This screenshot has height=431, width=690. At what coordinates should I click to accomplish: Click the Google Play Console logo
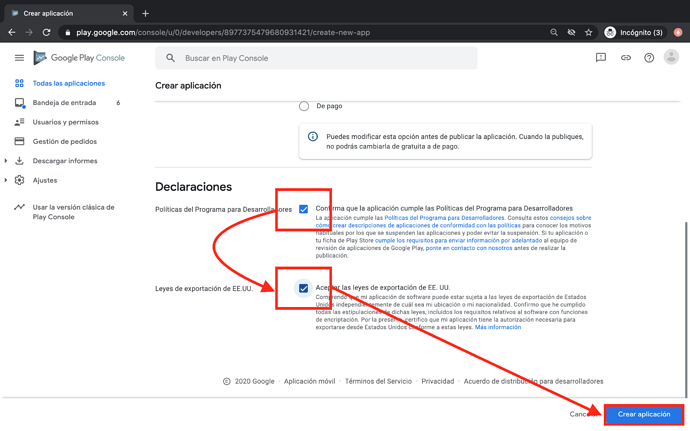(x=79, y=58)
